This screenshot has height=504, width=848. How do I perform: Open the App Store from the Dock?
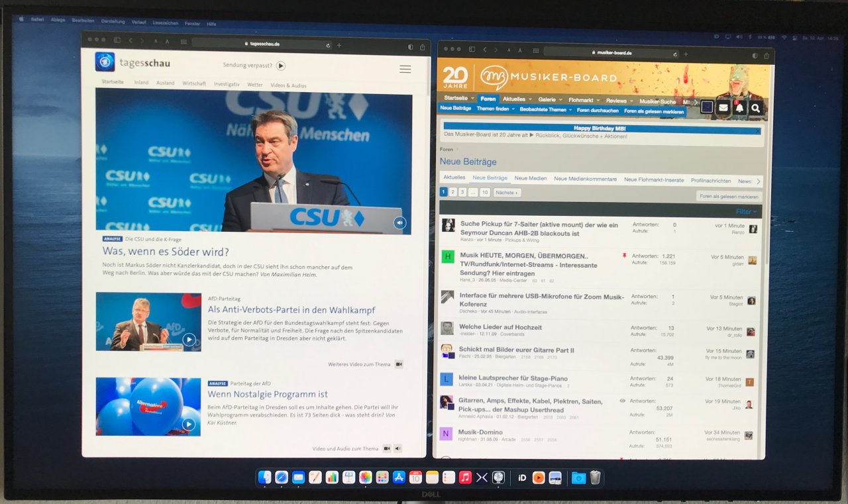(399, 477)
